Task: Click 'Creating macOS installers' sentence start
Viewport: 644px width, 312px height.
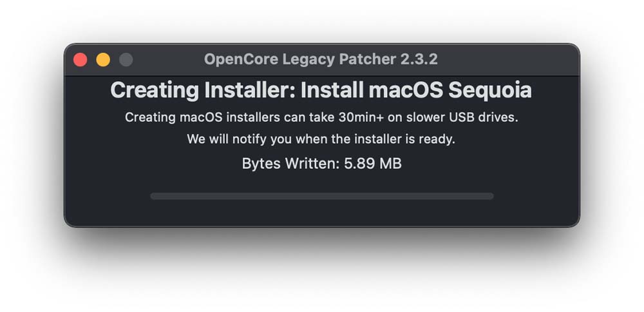Action: point(202,117)
